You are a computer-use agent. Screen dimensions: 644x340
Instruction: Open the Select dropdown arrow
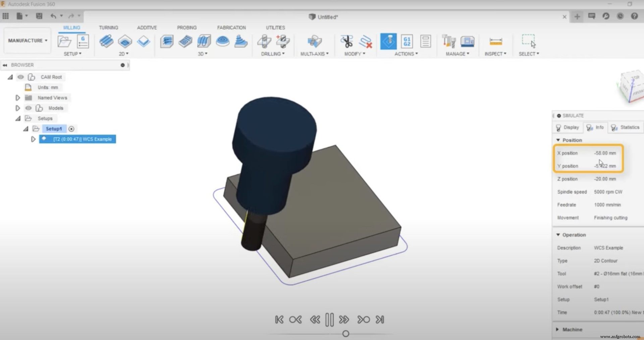(537, 54)
